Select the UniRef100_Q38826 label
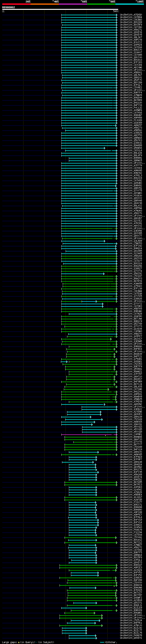The width and height of the screenshot is (146, 644). tap(131, 299)
